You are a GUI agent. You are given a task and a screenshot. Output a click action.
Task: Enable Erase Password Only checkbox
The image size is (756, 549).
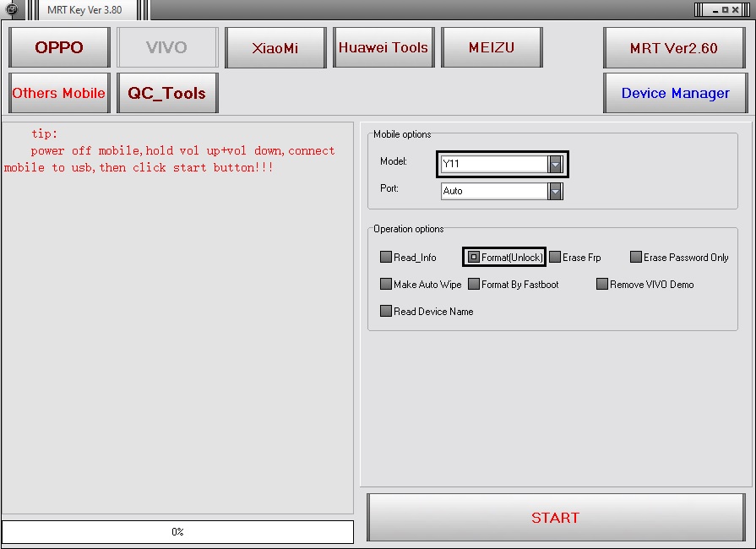click(x=636, y=257)
